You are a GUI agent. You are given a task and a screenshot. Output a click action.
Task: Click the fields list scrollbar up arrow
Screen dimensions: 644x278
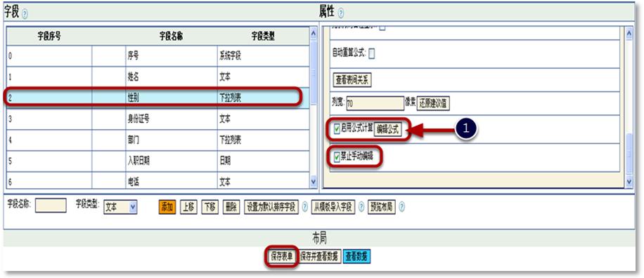(314, 34)
